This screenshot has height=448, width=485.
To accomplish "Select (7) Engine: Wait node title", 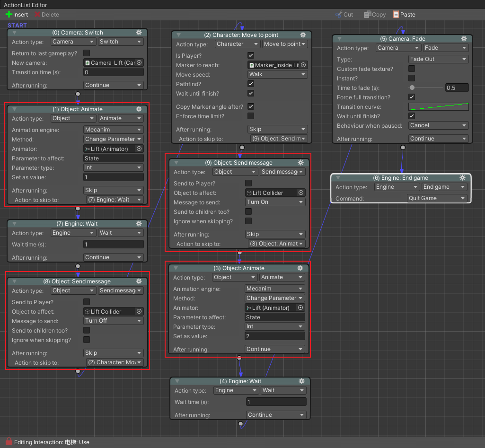I will coord(77,224).
